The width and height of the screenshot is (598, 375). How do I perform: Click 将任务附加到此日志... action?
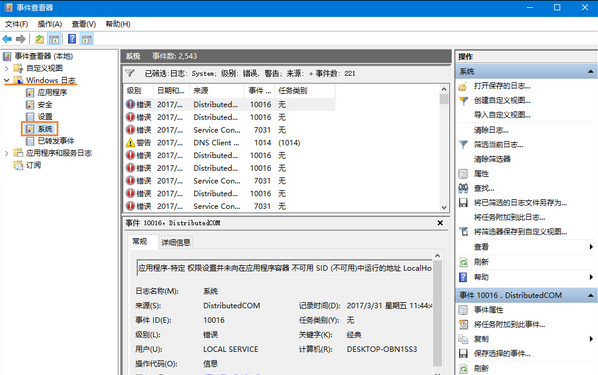coord(510,217)
